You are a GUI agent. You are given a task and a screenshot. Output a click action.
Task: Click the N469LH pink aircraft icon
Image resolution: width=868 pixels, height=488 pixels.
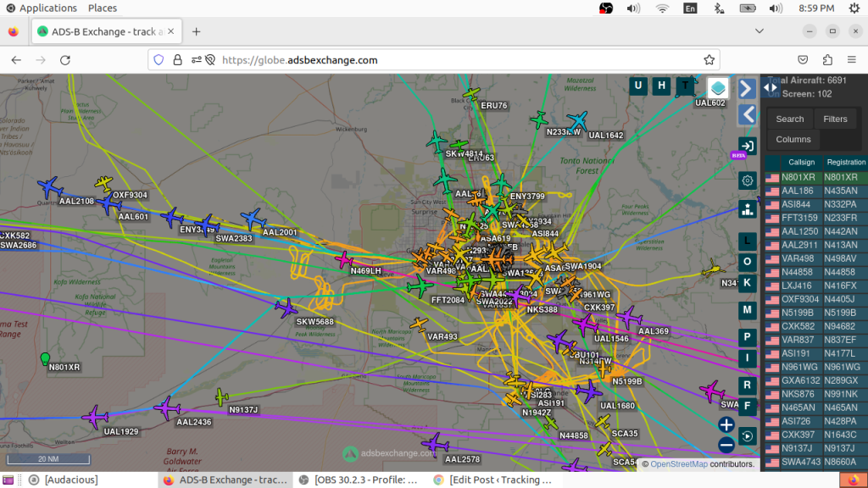344,259
